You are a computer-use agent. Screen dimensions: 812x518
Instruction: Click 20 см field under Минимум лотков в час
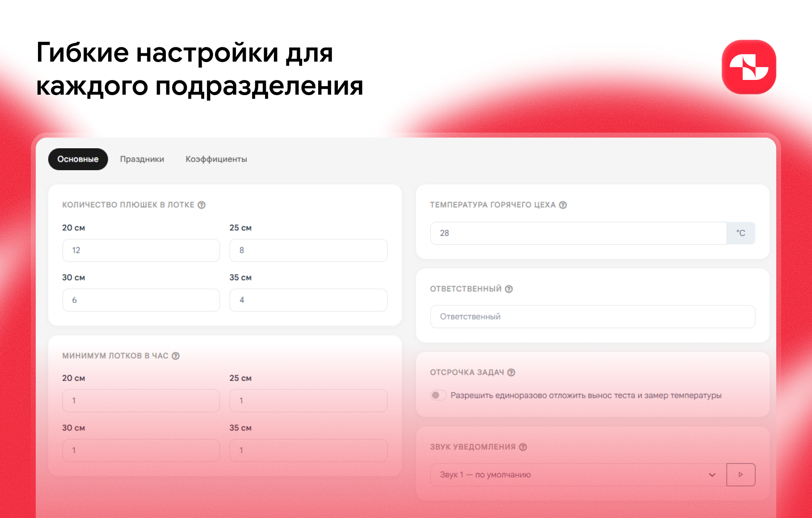point(141,401)
